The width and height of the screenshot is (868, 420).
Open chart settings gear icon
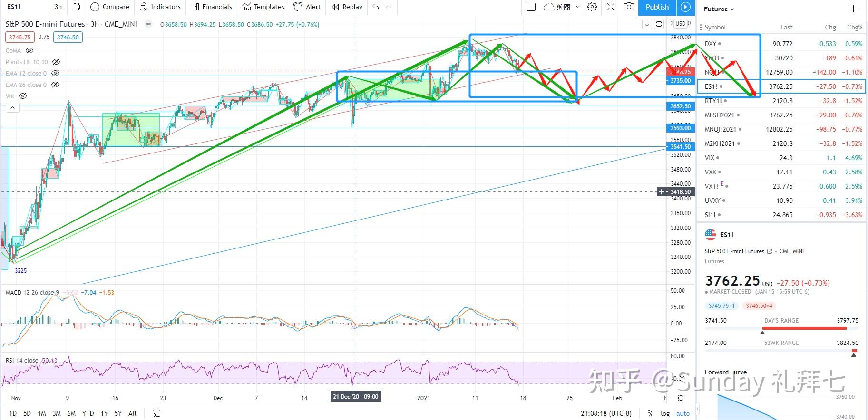tap(592, 7)
